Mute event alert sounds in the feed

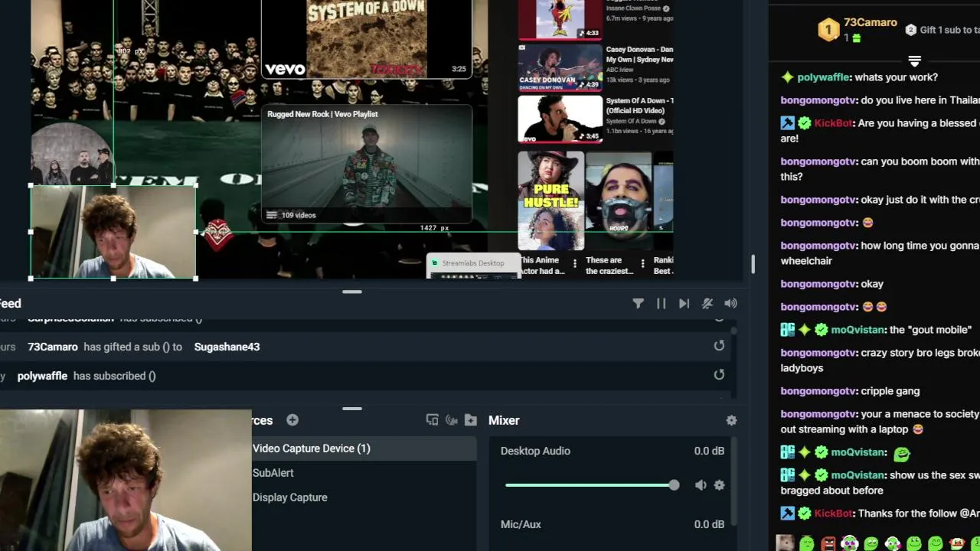(707, 304)
